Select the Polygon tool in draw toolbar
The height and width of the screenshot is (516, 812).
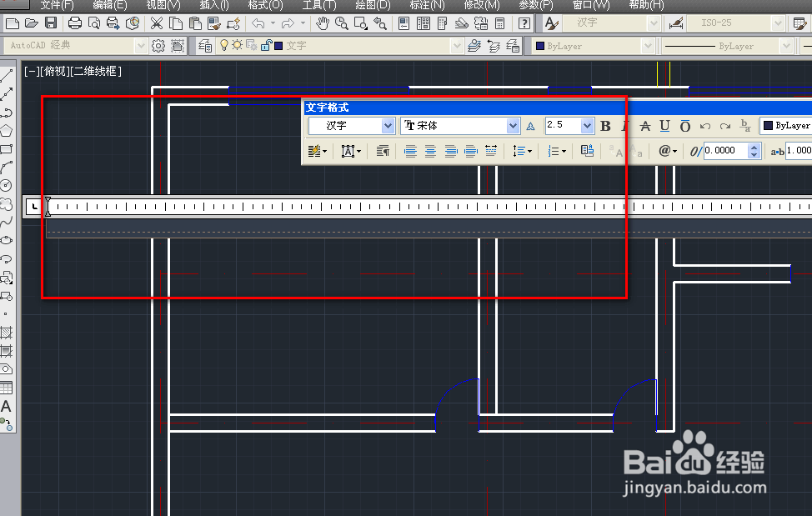[x=6, y=130]
